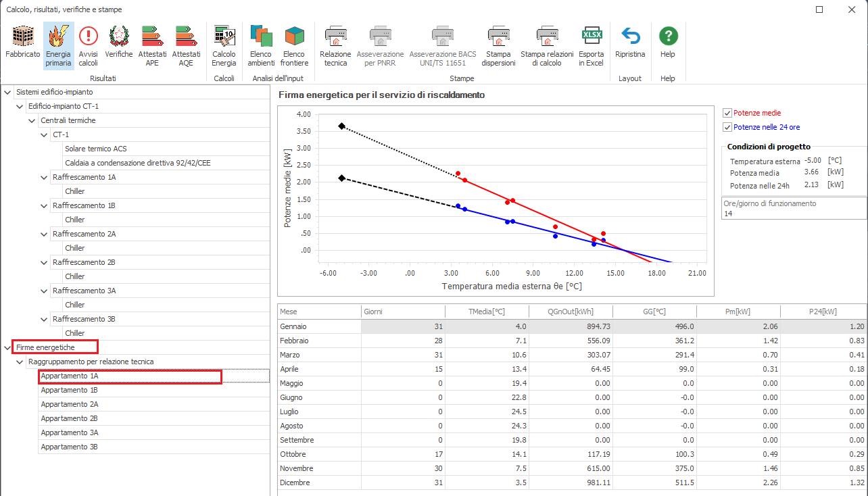Viewport: 868px width, 496px height.
Task: Toggle the Potenze nelle 24 ore checkbox
Action: pos(727,127)
